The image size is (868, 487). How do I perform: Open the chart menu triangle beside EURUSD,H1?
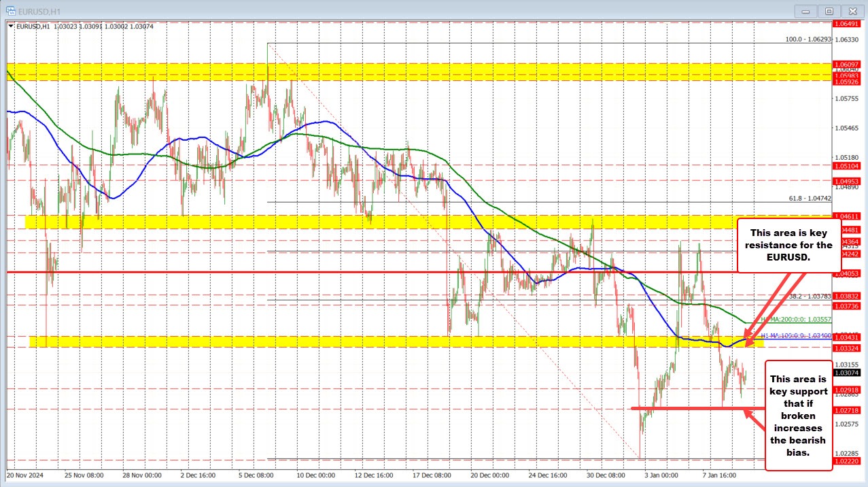(11, 26)
